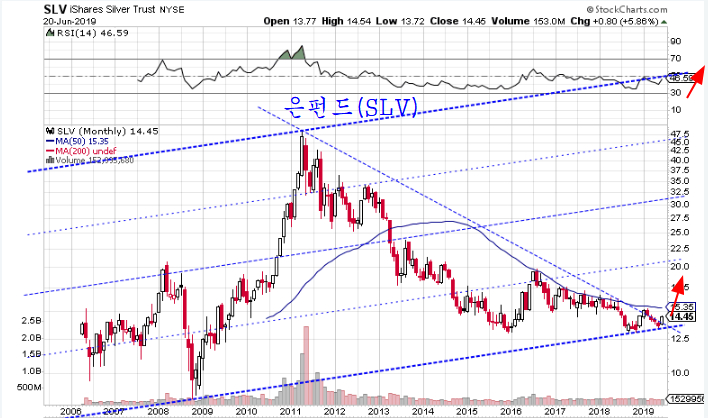The width and height of the screenshot is (708, 418).
Task: Click the 25.0 price axis label
Action: pos(680,232)
